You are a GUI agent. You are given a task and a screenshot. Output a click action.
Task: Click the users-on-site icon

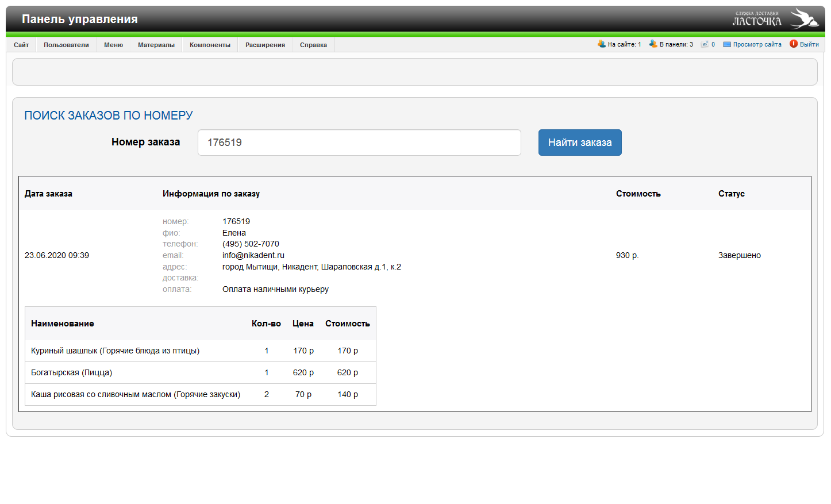602,44
